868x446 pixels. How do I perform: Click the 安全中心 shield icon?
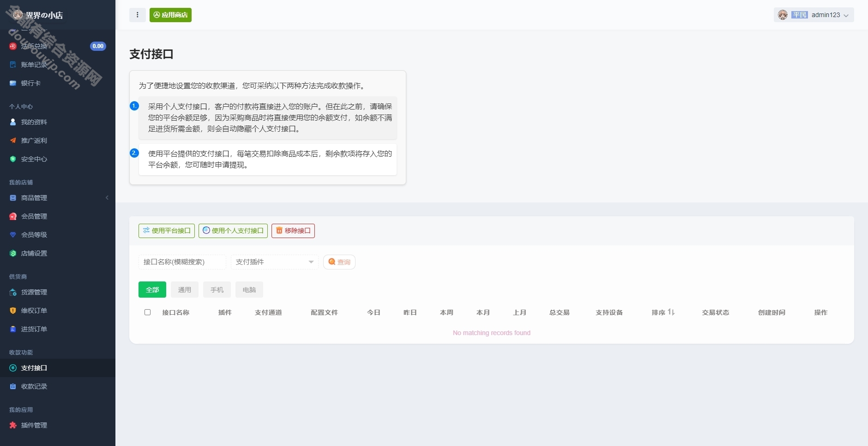click(13, 159)
